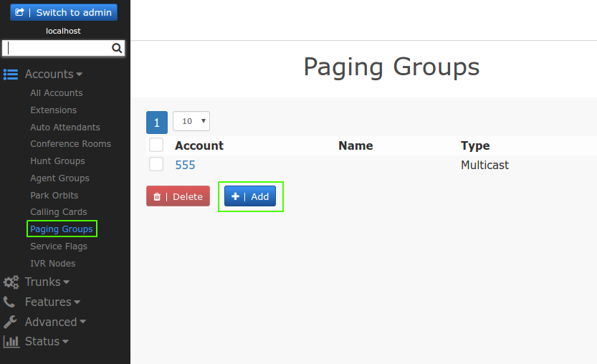
Task: Expand the Features menu
Action: tap(52, 302)
